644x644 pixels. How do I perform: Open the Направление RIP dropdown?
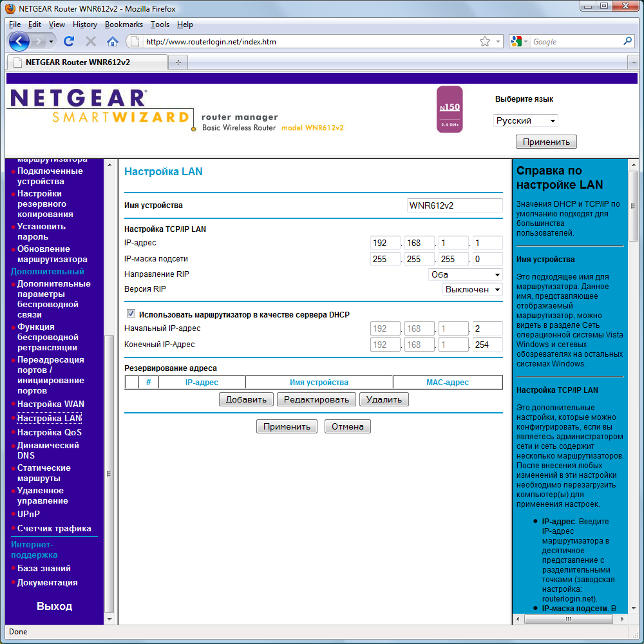click(466, 274)
